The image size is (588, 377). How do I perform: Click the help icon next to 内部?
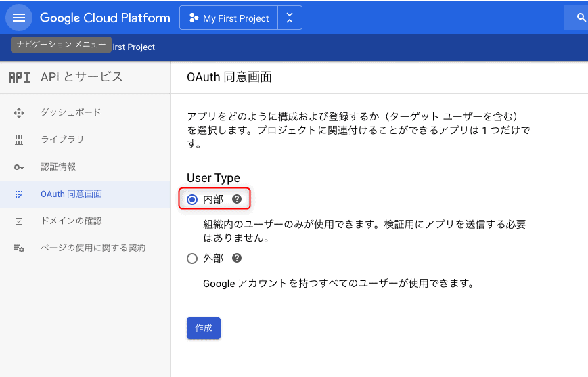(x=237, y=199)
